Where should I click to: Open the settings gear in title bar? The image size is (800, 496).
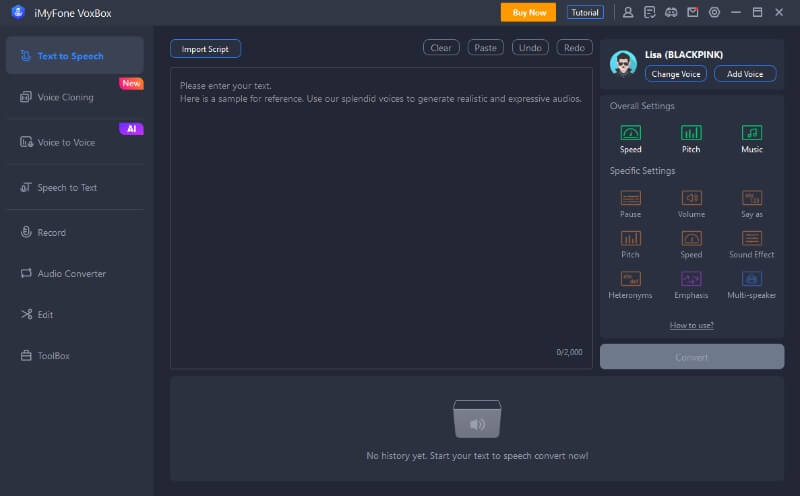(x=714, y=12)
